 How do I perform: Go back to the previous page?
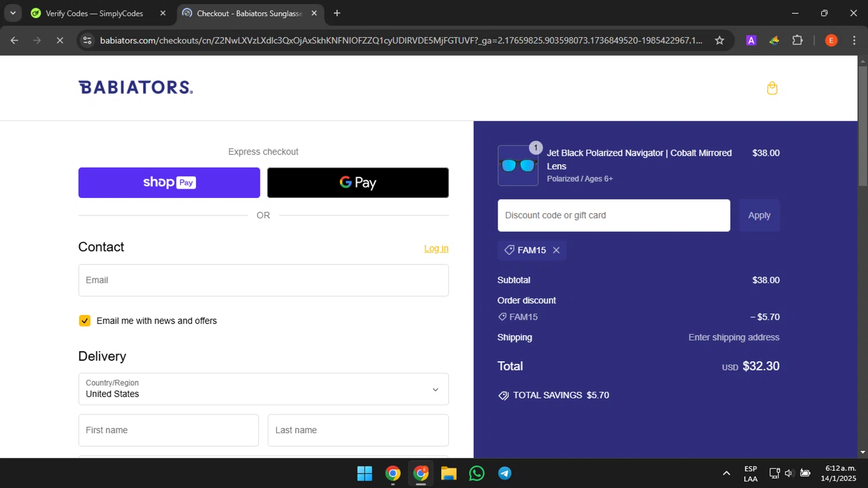14,41
